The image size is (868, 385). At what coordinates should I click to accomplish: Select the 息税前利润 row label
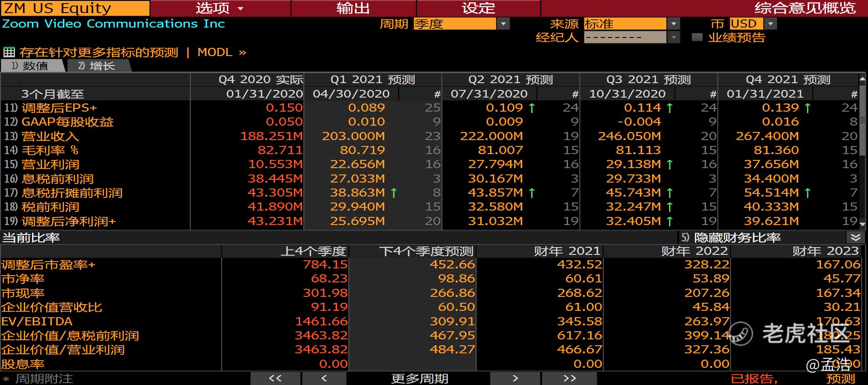[x=57, y=178]
